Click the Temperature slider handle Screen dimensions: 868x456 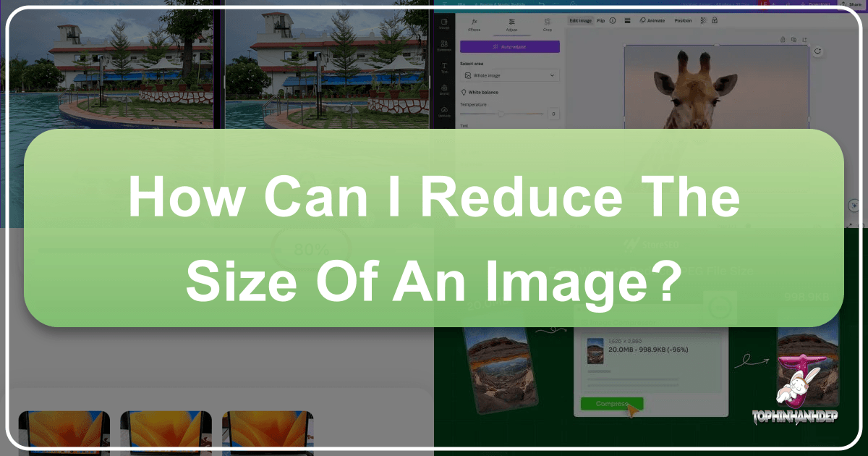click(500, 114)
